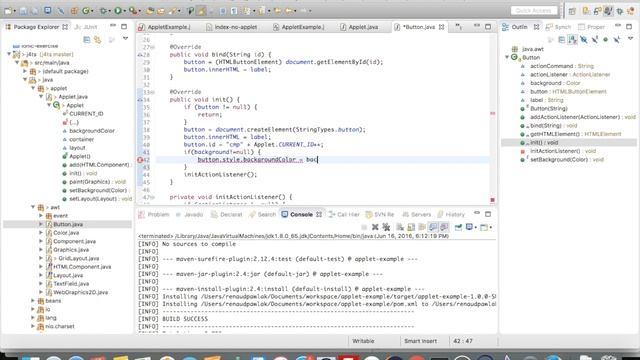This screenshot has width=640, height=360.
Task: Collapse the awt package in Package Explorer
Action: pyautogui.click(x=33, y=207)
